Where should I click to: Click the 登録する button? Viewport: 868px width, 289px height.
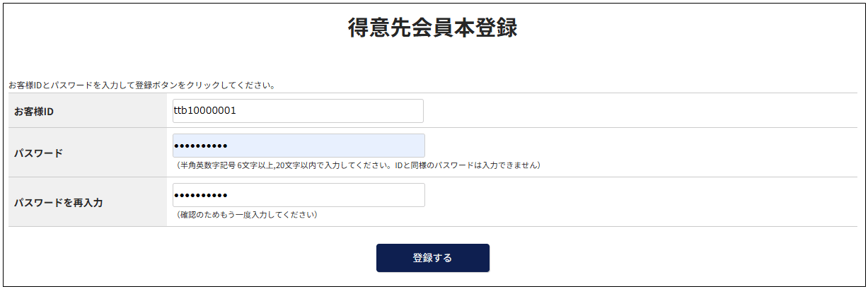[432, 258]
